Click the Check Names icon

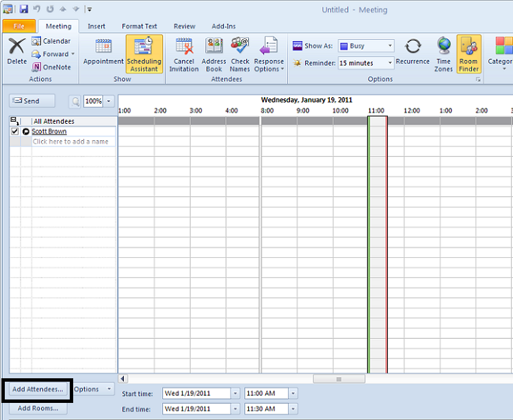tap(240, 54)
